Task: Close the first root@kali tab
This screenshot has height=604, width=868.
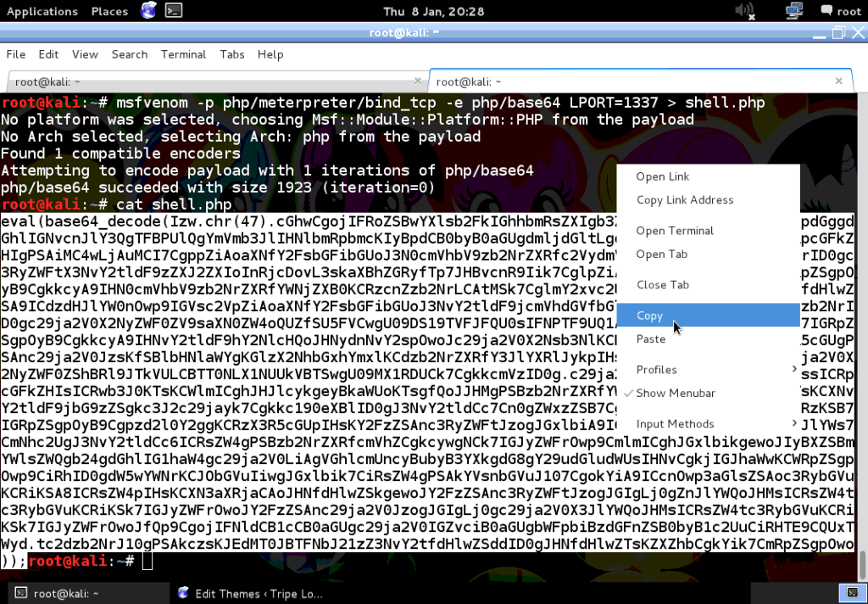Action: (417, 81)
